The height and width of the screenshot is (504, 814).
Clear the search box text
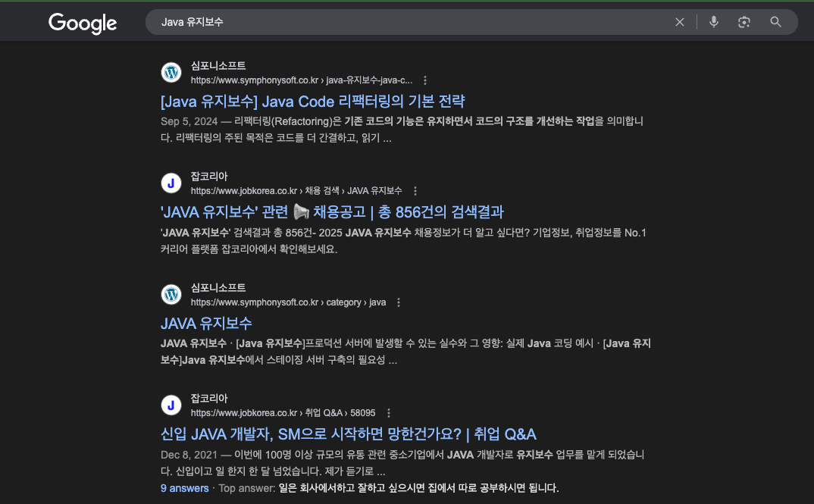coord(680,22)
